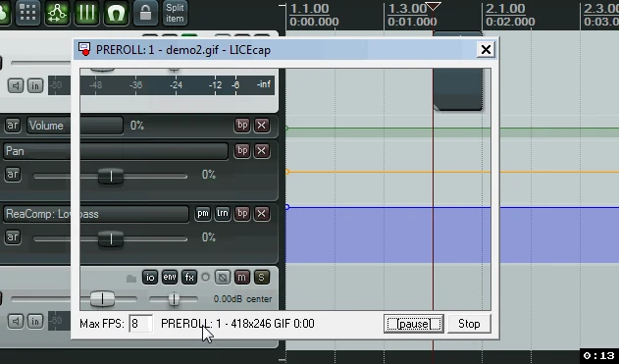This screenshot has height=364, width=619.
Task: Open track routing with the 'io' button
Action: (150, 277)
